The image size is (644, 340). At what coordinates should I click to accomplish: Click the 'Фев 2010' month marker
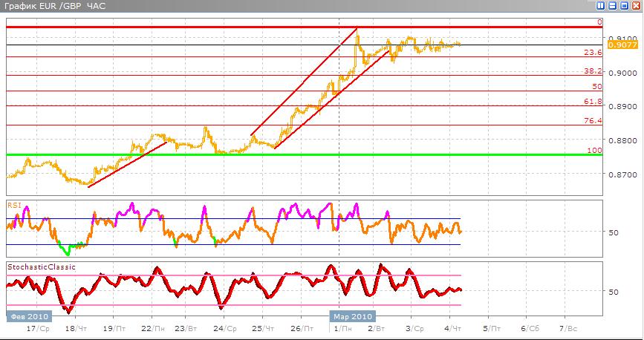point(29,316)
